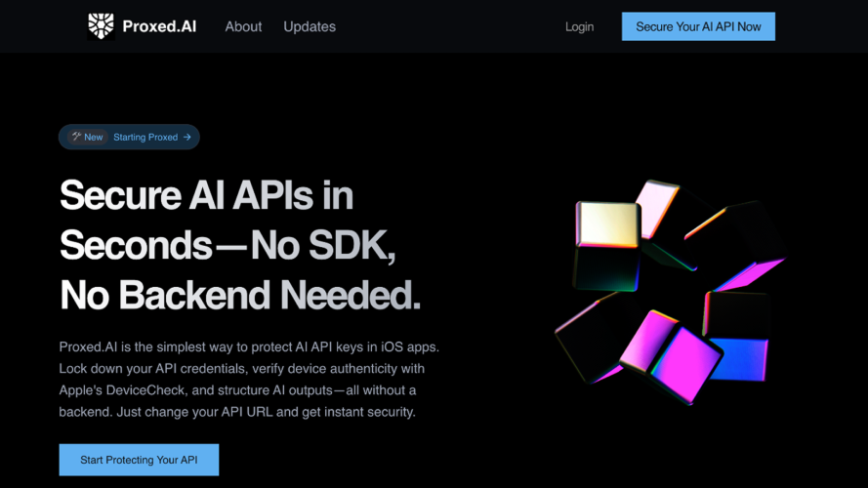868x488 pixels.
Task: Click the paragraph starting Proxed.AI is the simplest
Action: (x=249, y=380)
